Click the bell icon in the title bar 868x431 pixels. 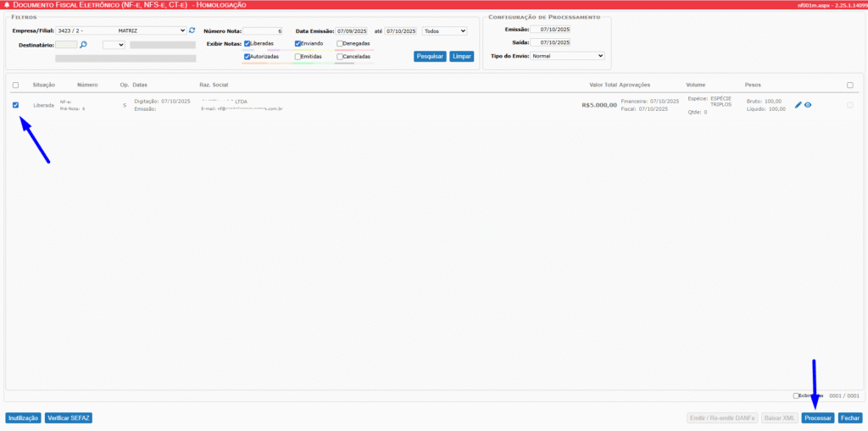[8, 5]
